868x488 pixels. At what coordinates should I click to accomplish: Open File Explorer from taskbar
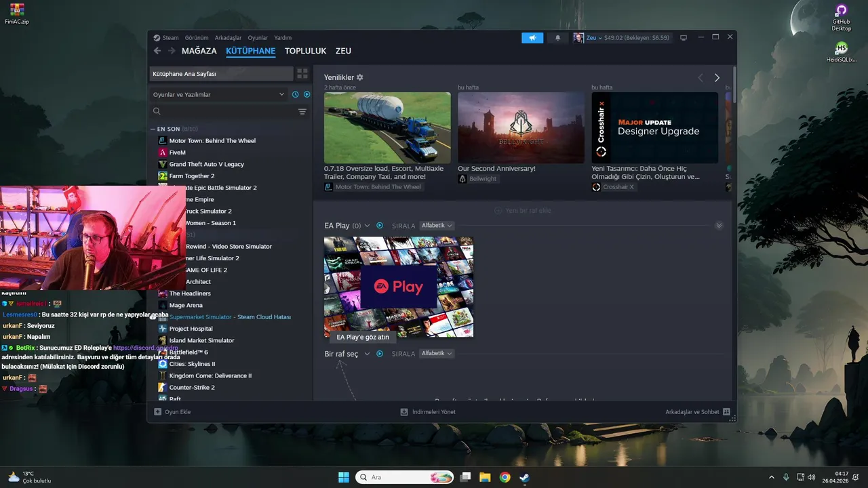pos(485,477)
